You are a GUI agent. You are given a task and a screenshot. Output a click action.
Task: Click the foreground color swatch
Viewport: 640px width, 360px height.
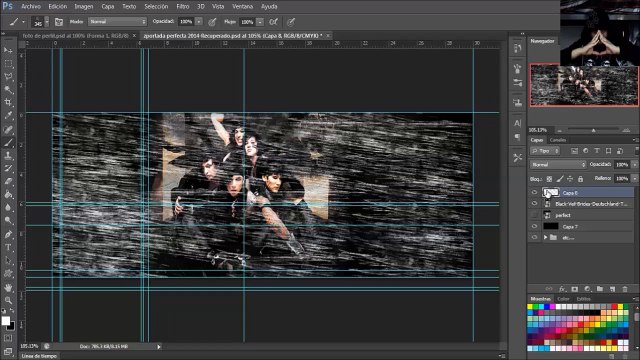(6, 321)
